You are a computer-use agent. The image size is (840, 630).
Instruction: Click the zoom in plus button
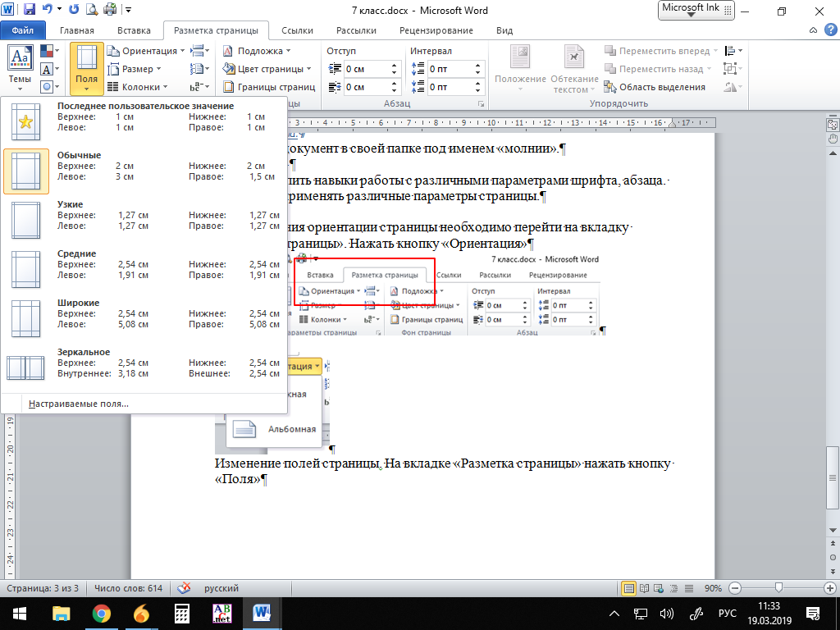[829, 588]
